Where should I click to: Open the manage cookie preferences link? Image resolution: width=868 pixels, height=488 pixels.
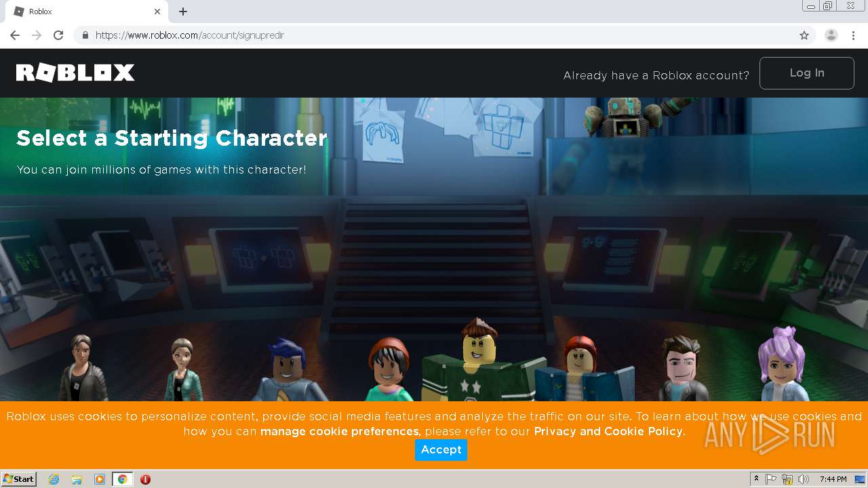(x=340, y=431)
